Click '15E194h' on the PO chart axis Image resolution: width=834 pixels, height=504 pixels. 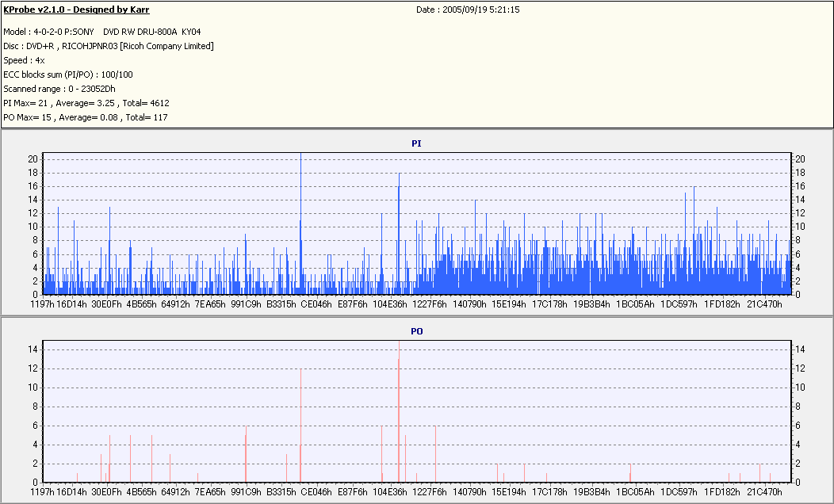click(508, 492)
